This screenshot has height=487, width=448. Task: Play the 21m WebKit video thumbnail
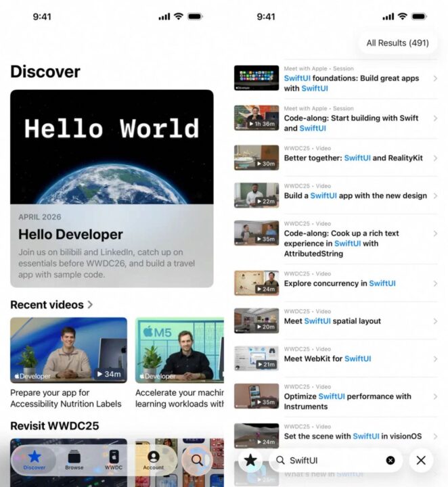click(256, 358)
